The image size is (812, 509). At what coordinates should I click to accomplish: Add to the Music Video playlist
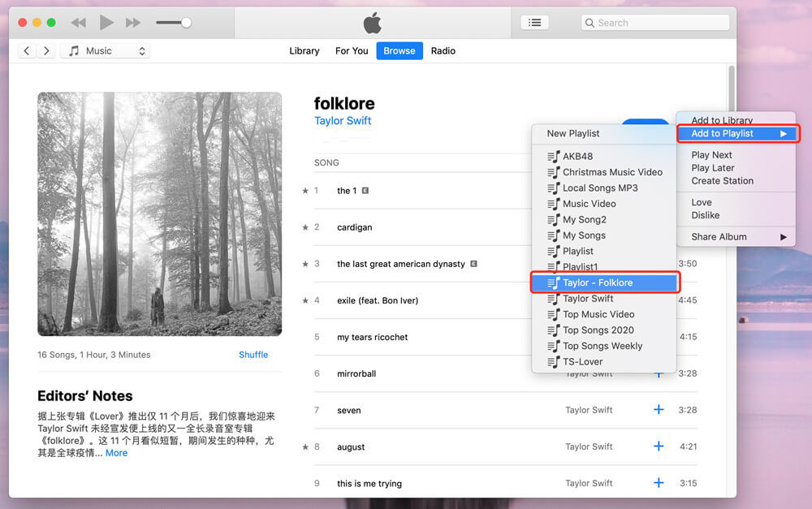604,204
